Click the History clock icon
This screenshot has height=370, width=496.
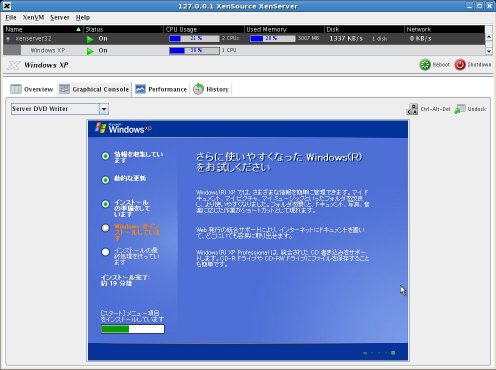click(198, 89)
